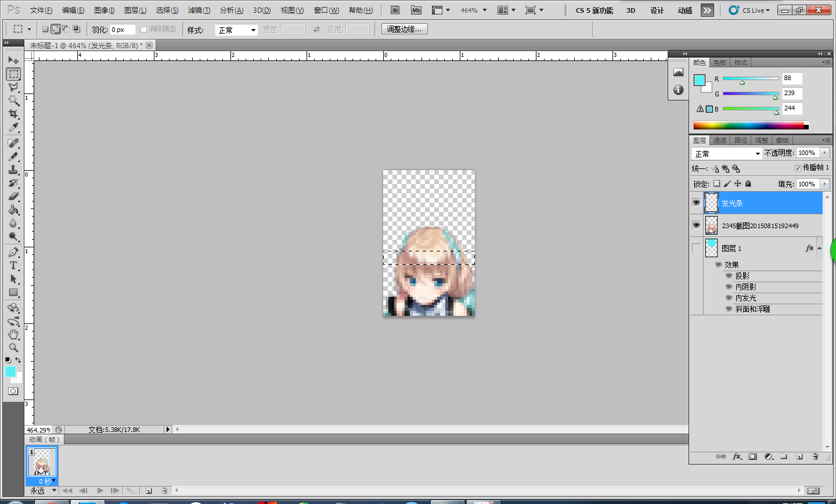This screenshot has width=836, height=504.
Task: Select the Brush tool
Action: [x=13, y=156]
